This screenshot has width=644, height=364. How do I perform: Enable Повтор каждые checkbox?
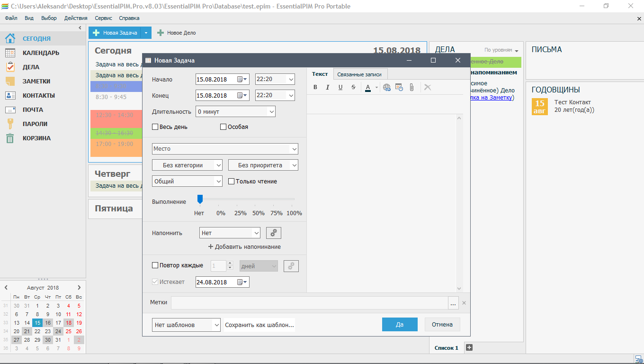tap(155, 265)
